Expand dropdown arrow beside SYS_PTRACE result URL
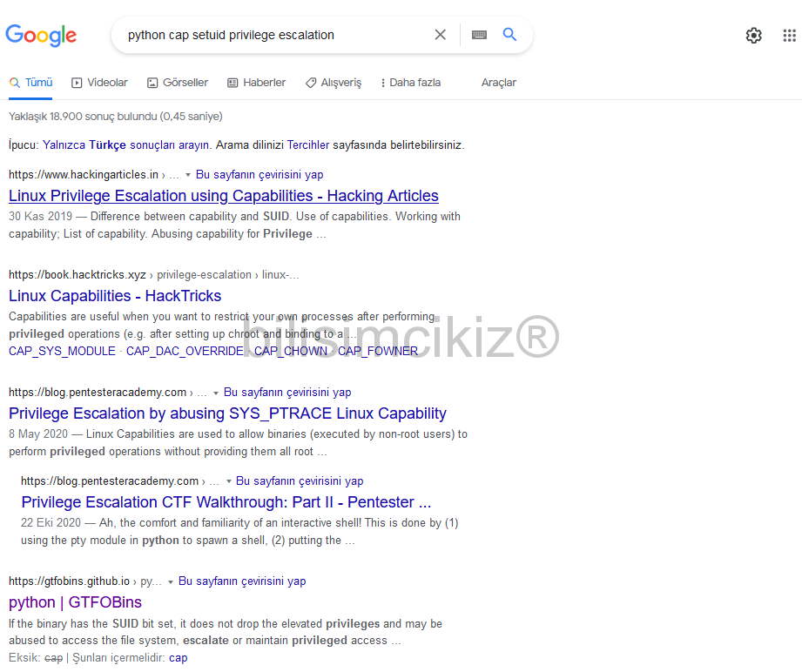This screenshot has height=672, width=802. (216, 393)
